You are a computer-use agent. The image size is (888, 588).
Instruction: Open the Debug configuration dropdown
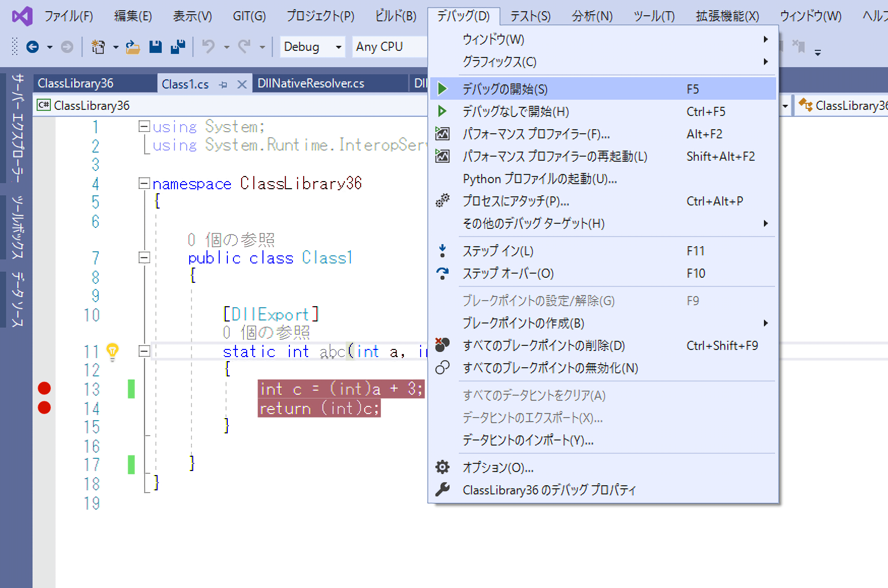tap(312, 47)
